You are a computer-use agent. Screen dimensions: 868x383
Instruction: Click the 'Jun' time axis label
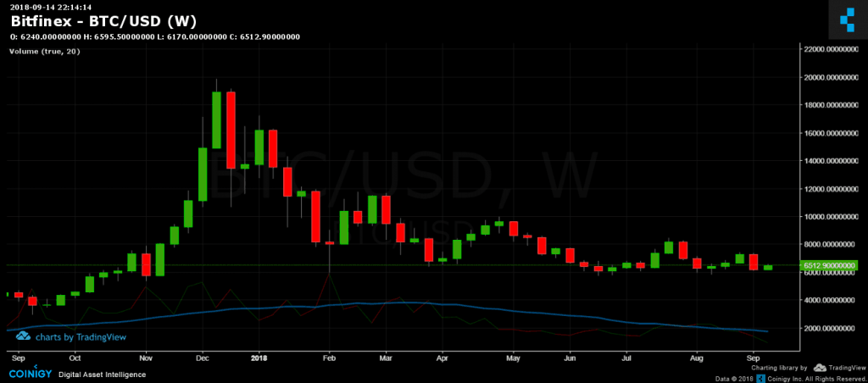point(570,358)
